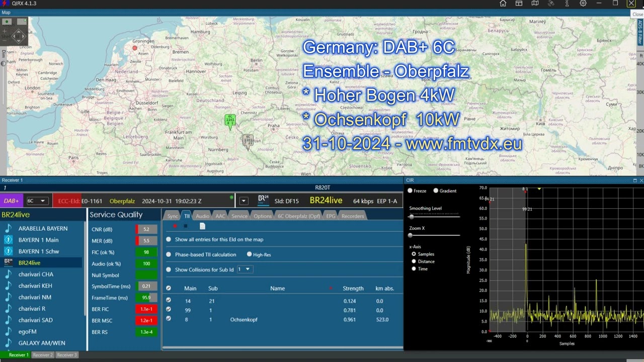Screen dimensions: 644x362
Task: Adjust the map Dim slider knob
Action: (4, 63)
